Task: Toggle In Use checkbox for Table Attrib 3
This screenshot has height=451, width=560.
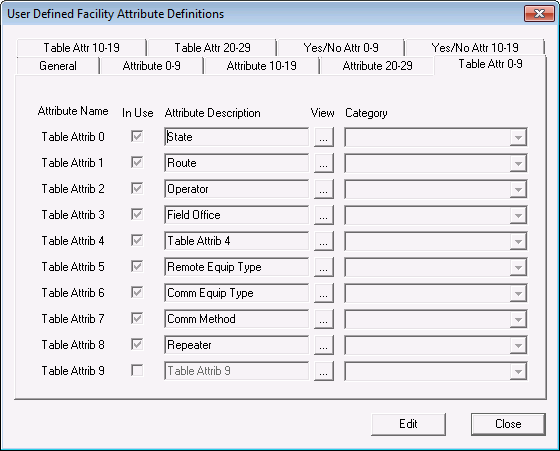Action: [x=137, y=215]
